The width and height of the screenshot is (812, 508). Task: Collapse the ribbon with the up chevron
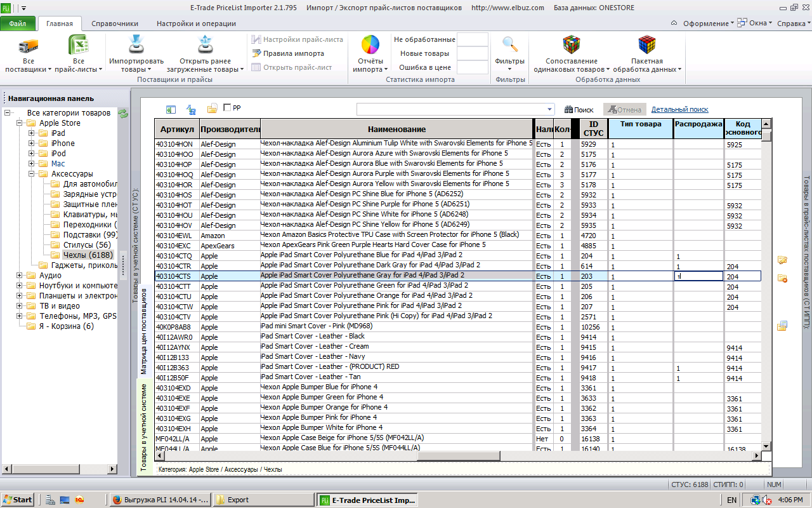pyautogui.click(x=674, y=23)
